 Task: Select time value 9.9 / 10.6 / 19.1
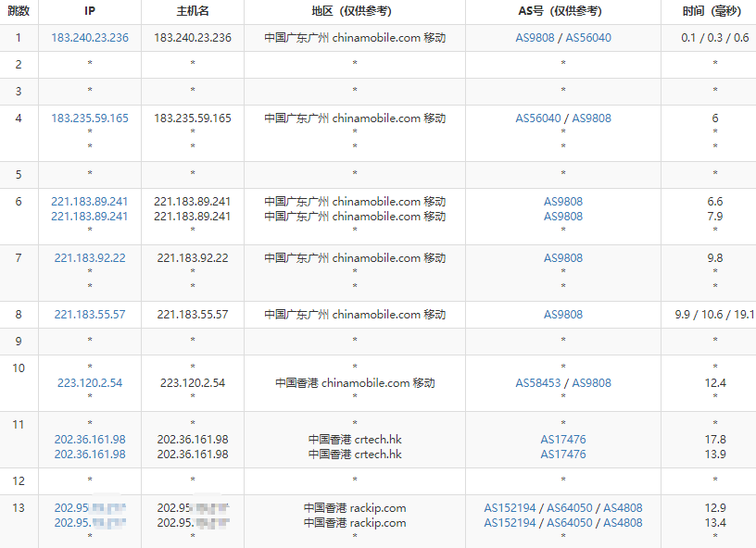715,314
